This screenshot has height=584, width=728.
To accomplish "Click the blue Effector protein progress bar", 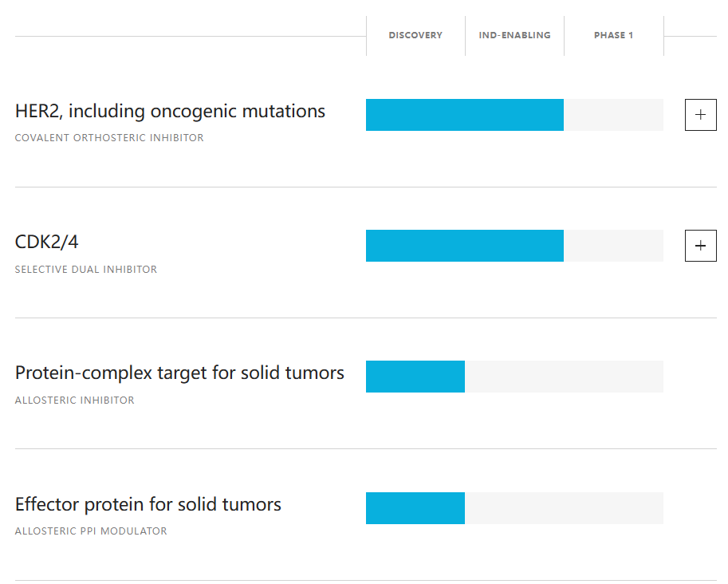I will tap(415, 508).
